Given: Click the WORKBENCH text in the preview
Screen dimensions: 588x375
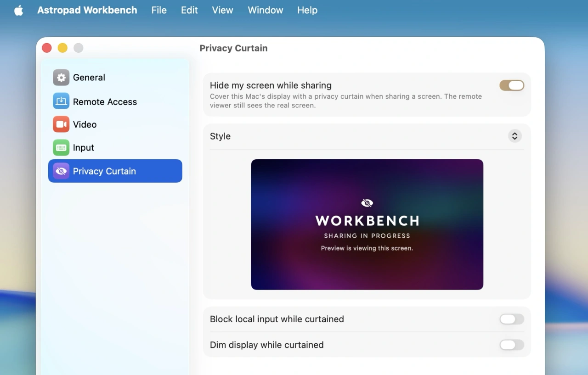Looking at the screenshot, I should pos(367,221).
